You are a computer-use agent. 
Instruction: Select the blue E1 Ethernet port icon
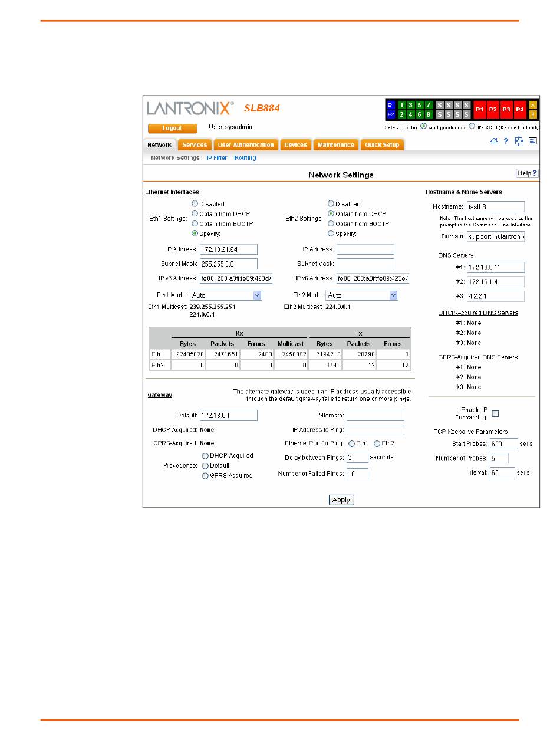391,105
